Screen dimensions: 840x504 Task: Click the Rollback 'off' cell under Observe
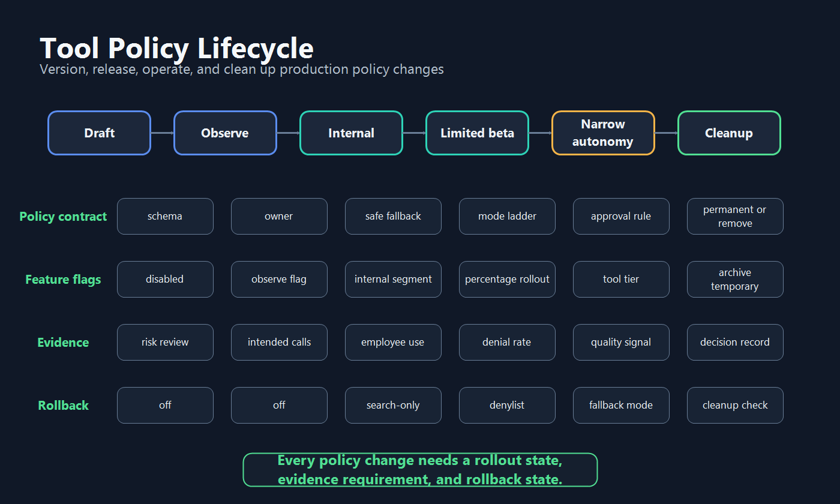279,406
